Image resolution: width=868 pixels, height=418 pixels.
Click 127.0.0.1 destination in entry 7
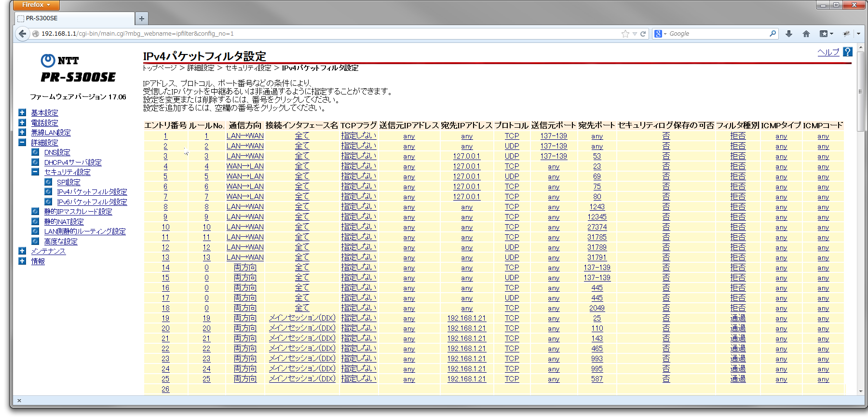tap(466, 197)
